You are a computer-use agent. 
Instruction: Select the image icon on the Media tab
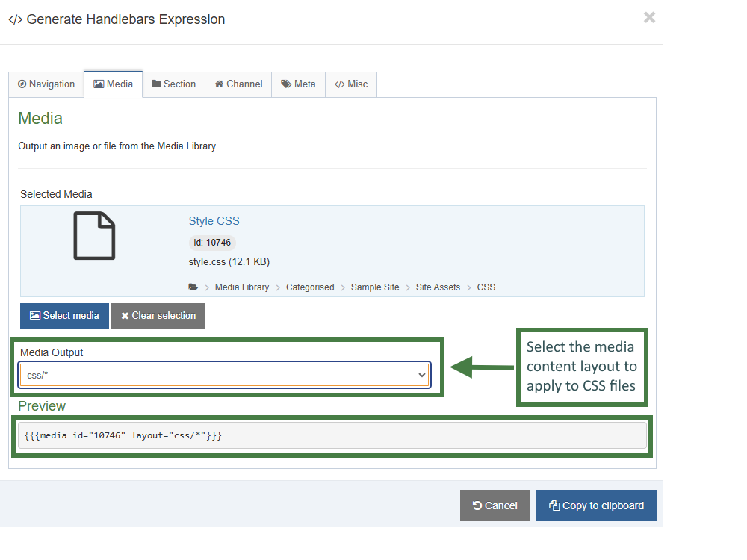pyautogui.click(x=98, y=84)
